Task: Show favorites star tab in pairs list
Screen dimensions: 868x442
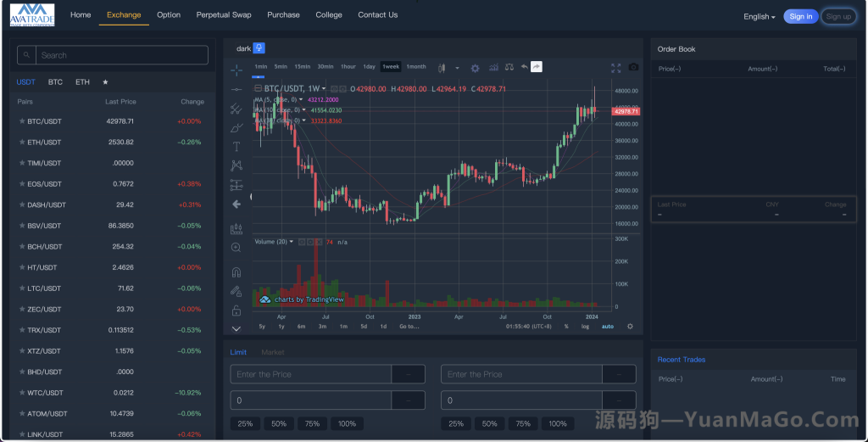Action: pos(105,82)
